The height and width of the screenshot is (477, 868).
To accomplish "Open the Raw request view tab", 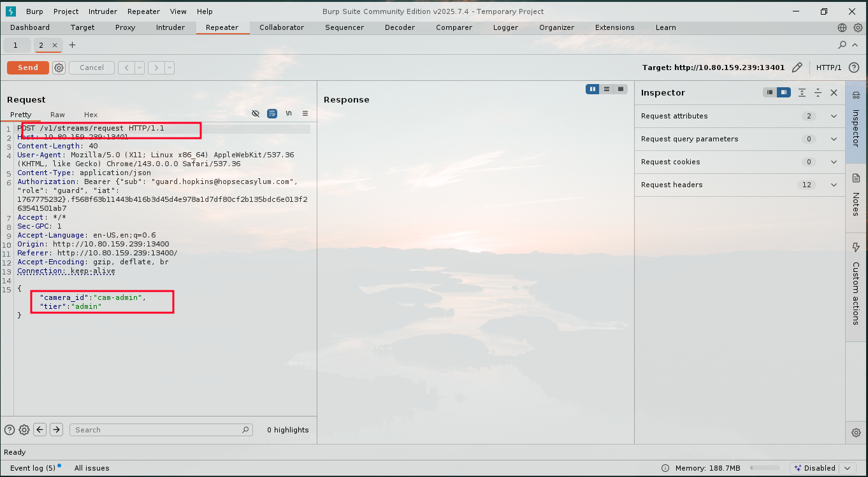I will coord(57,115).
